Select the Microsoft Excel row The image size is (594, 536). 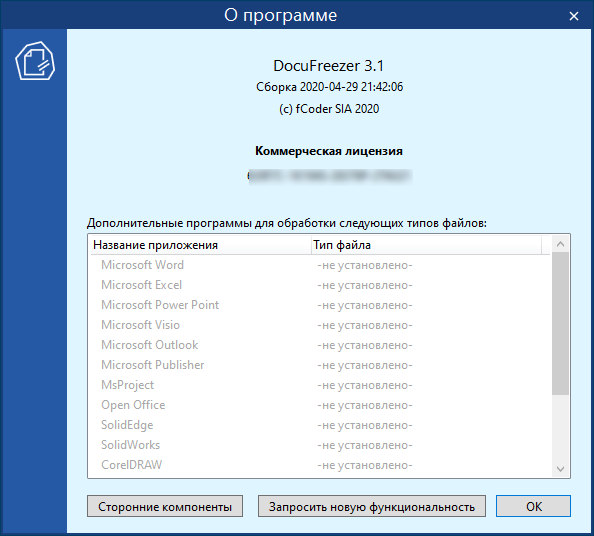pyautogui.click(x=320, y=285)
